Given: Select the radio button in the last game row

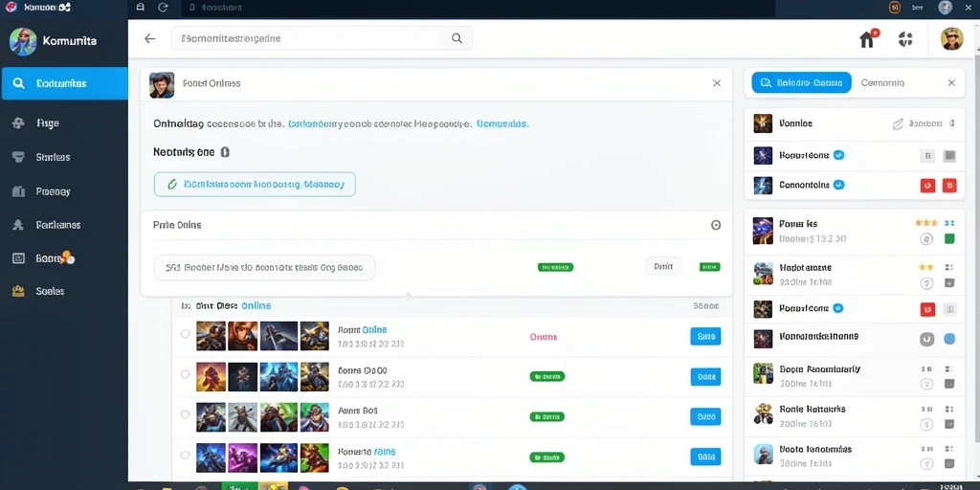Looking at the screenshot, I should coord(185,455).
